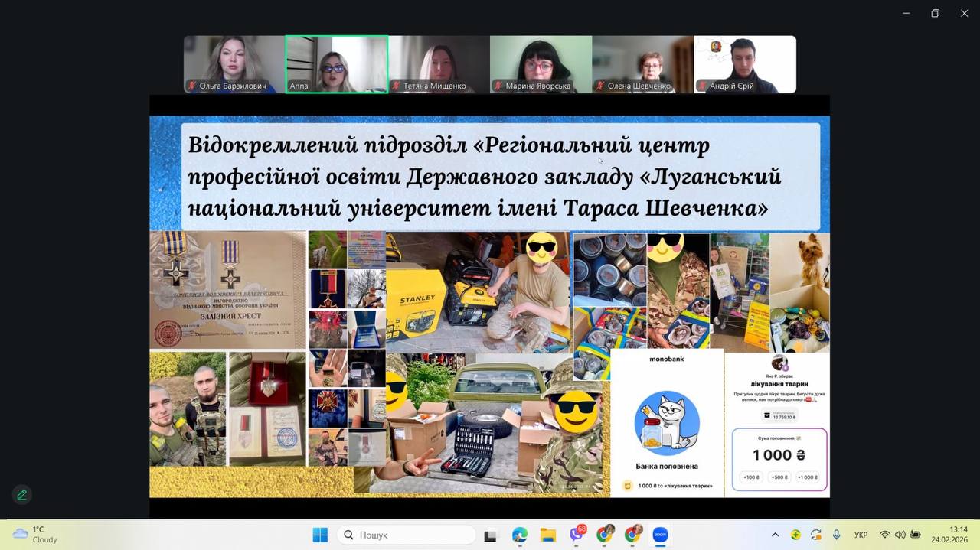Select Anna's active speaker video tile

tap(337, 64)
